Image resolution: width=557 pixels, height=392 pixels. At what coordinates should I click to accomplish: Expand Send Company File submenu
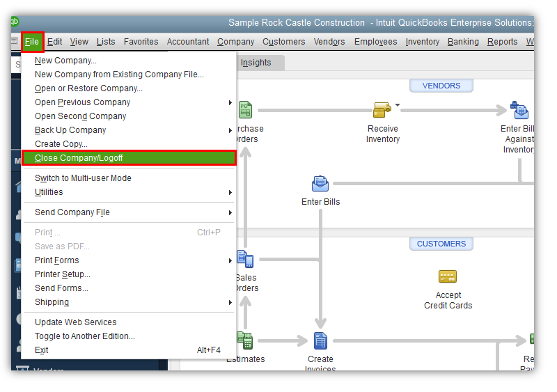[129, 212]
